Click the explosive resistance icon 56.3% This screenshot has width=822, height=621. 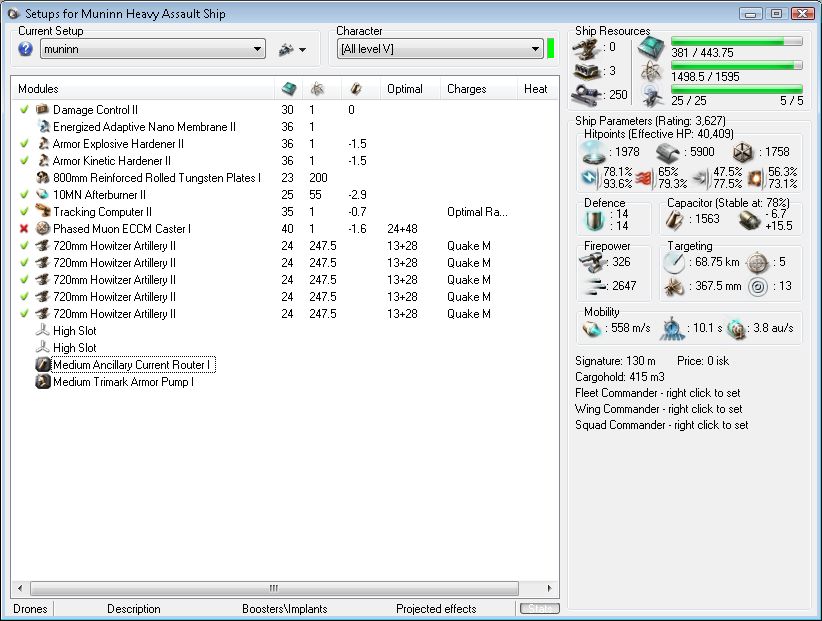(755, 179)
